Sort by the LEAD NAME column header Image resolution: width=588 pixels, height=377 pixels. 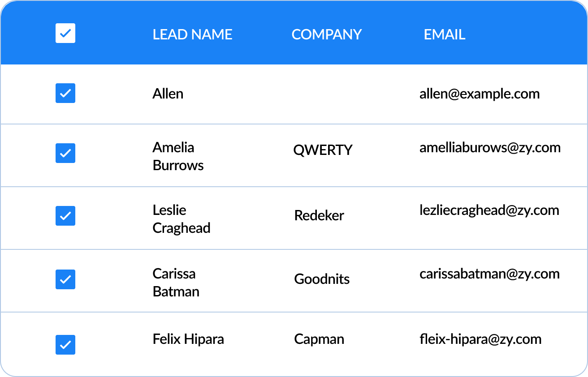tap(192, 34)
